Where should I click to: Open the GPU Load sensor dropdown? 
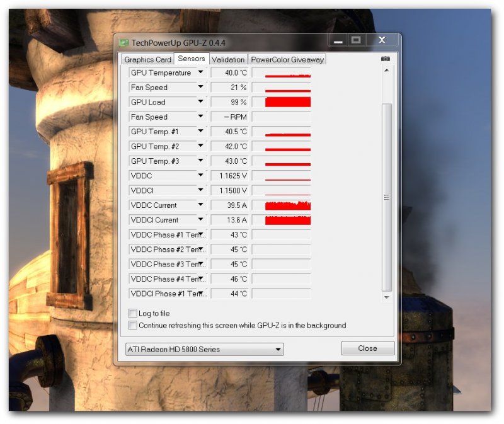(x=200, y=102)
